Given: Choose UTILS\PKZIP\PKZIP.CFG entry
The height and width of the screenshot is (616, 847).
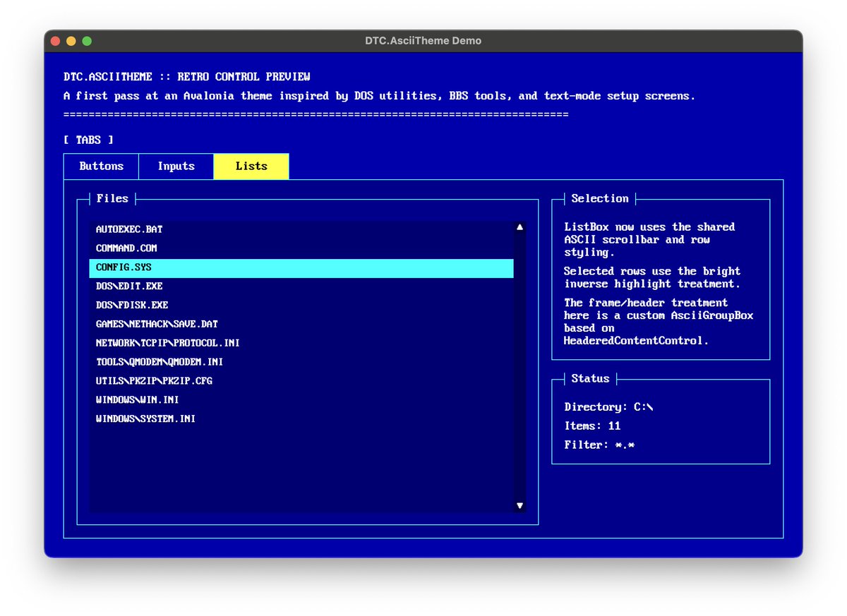Looking at the screenshot, I should pyautogui.click(x=301, y=382).
